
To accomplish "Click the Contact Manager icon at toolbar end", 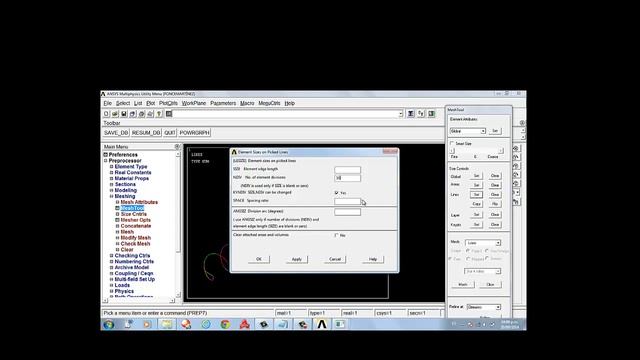I will [431, 114].
